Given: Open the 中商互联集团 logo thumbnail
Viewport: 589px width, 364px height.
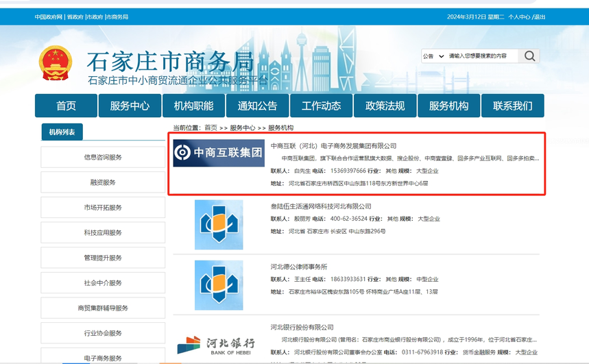Looking at the screenshot, I should pos(219,153).
